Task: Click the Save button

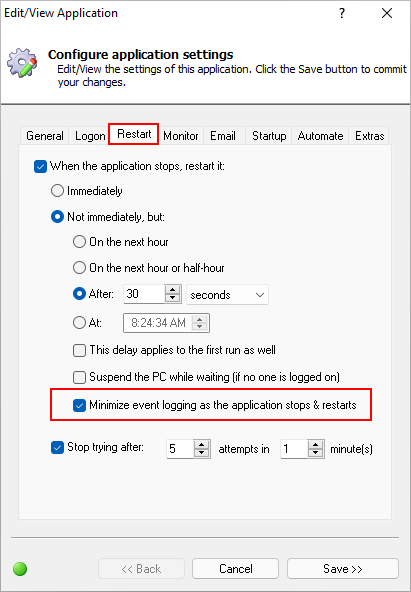Action: click(343, 569)
